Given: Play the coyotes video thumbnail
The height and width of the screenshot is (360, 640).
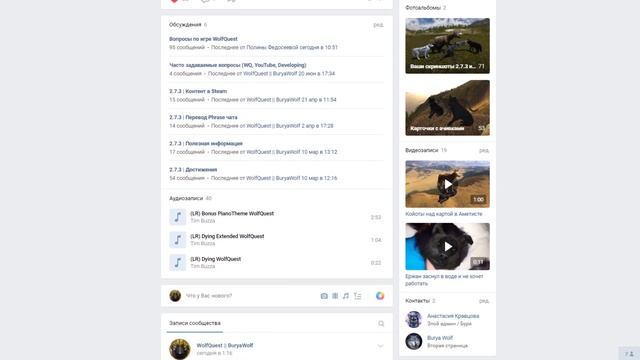Looking at the screenshot, I should tap(447, 184).
